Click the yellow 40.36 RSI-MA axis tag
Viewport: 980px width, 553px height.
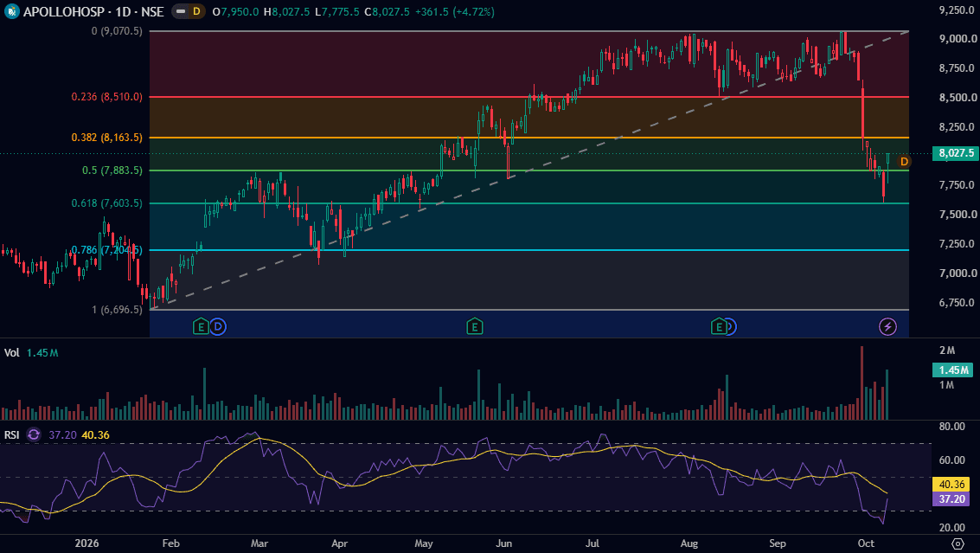pyautogui.click(x=951, y=484)
